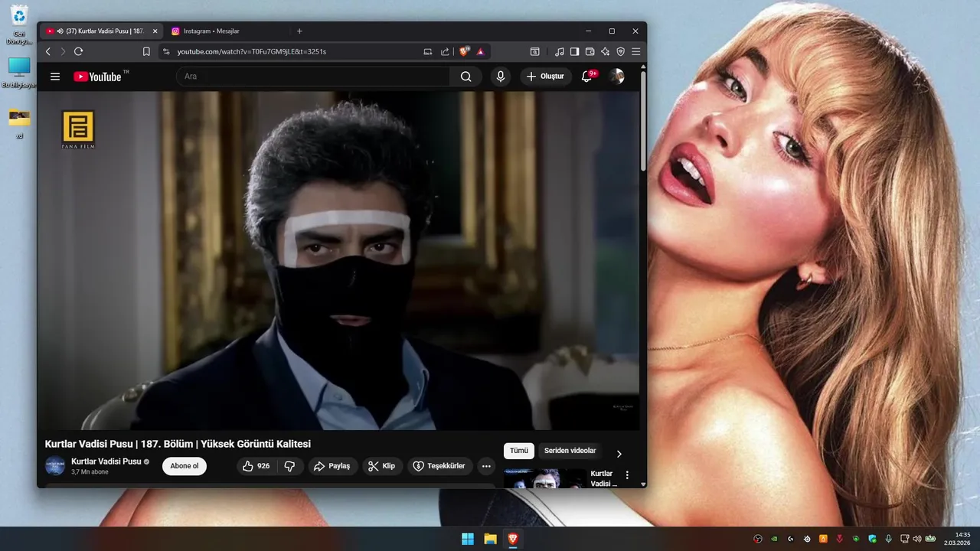980x551 pixels.
Task: Open Windows Security shield tray icon
Action: tap(872, 539)
